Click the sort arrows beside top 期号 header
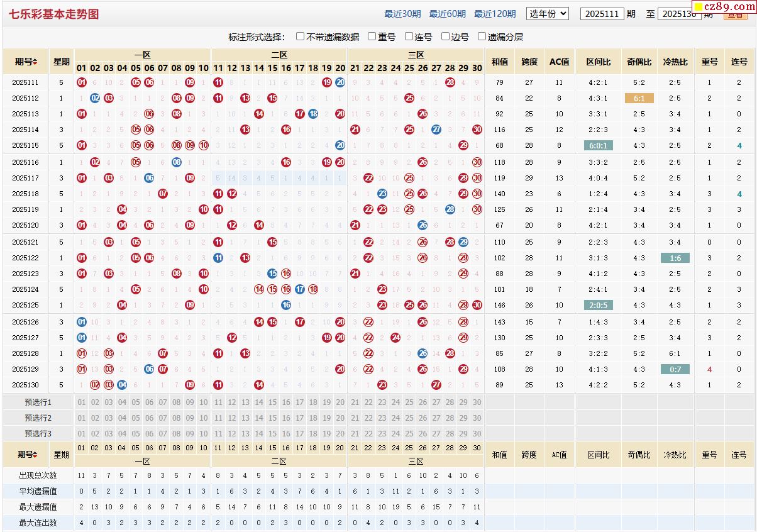Viewport: 757px width, 532px height. click(x=35, y=62)
